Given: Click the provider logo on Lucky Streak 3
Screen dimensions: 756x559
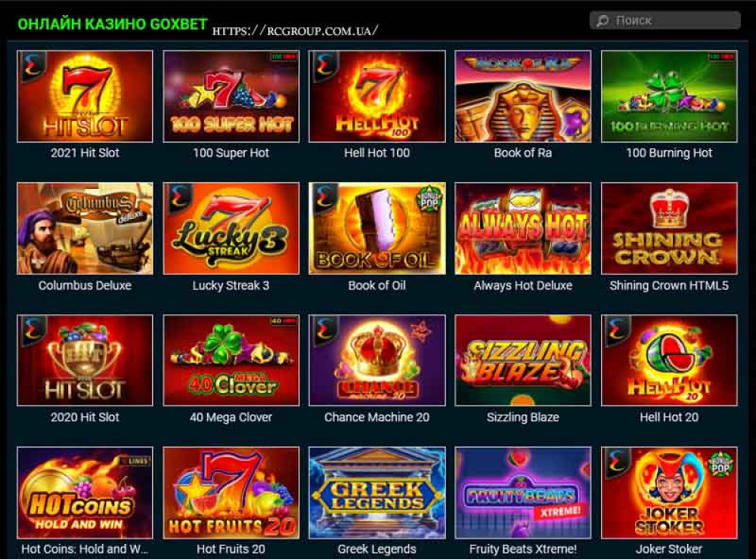Looking at the screenshot, I should (x=176, y=198).
